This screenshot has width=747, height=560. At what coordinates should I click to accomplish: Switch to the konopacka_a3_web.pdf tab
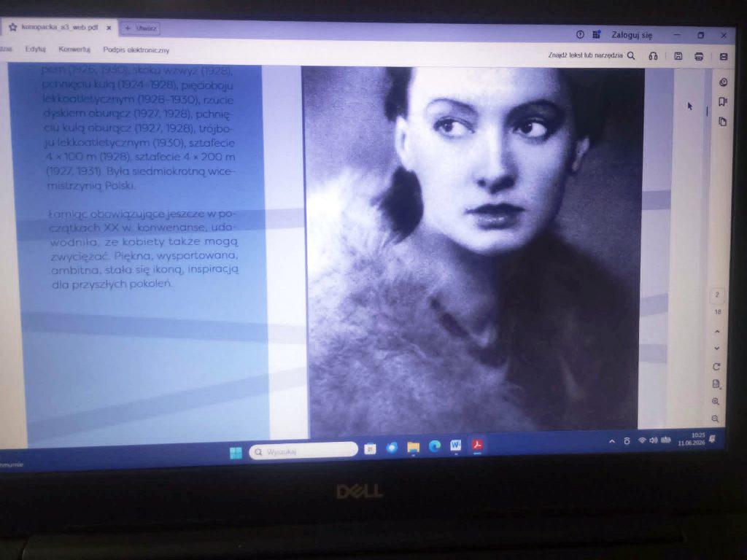(x=60, y=28)
